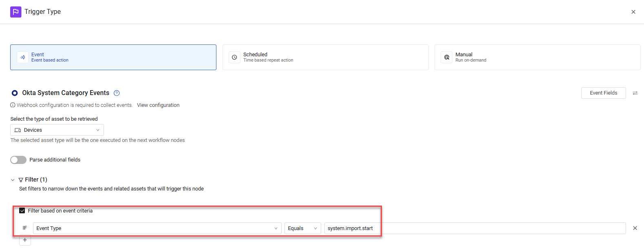Click the 'Set filters to narrow down' description
This screenshot has width=644, height=248.
coord(111,189)
